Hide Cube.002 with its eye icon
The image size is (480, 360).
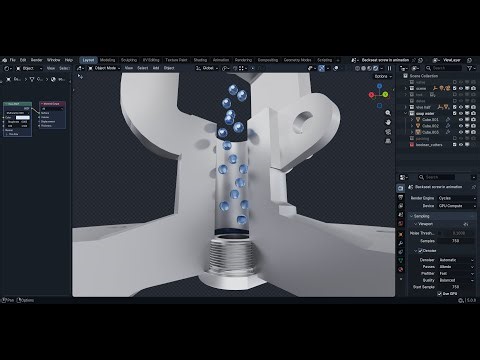point(461,126)
